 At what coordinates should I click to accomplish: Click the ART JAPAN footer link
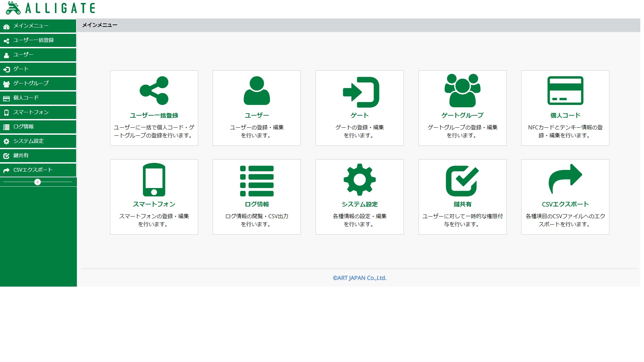tap(359, 278)
